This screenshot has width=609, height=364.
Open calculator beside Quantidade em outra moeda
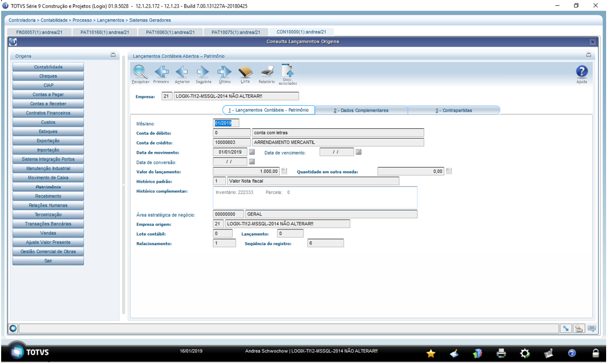(449, 171)
